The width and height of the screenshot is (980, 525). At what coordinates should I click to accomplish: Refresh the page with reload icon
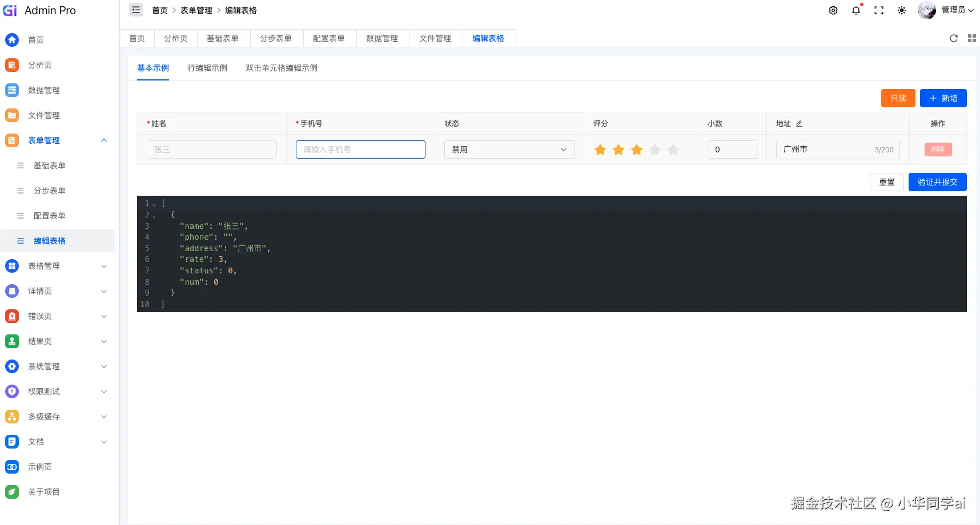click(954, 38)
